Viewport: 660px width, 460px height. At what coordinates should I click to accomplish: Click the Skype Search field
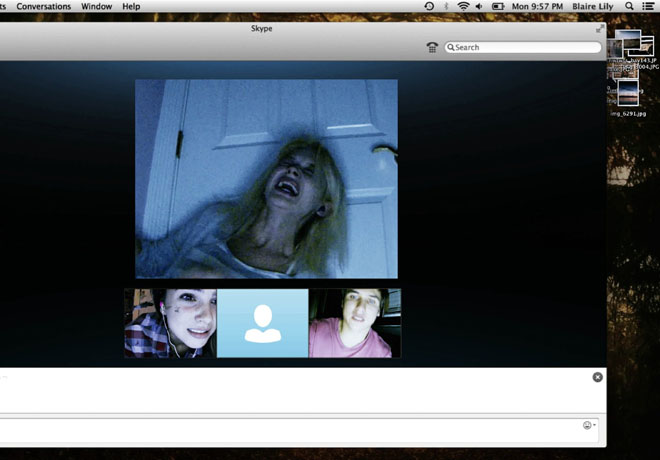[523, 47]
